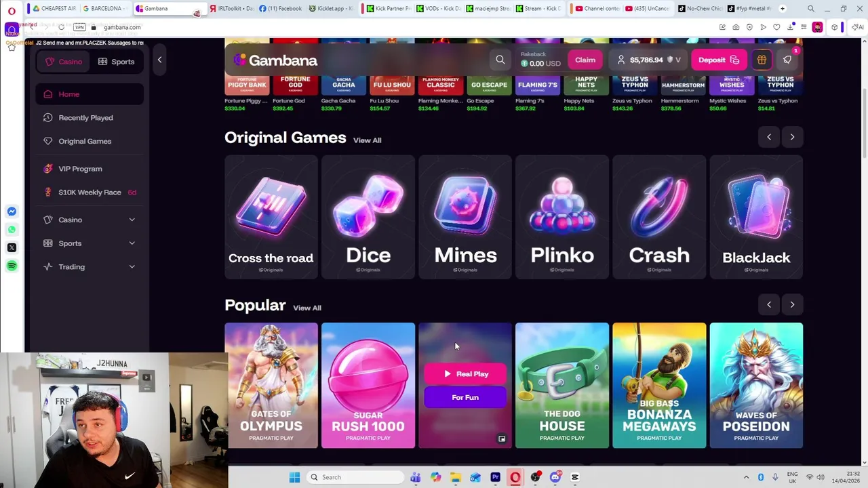Click the Windows taskbar Search box

pyautogui.click(x=355, y=477)
